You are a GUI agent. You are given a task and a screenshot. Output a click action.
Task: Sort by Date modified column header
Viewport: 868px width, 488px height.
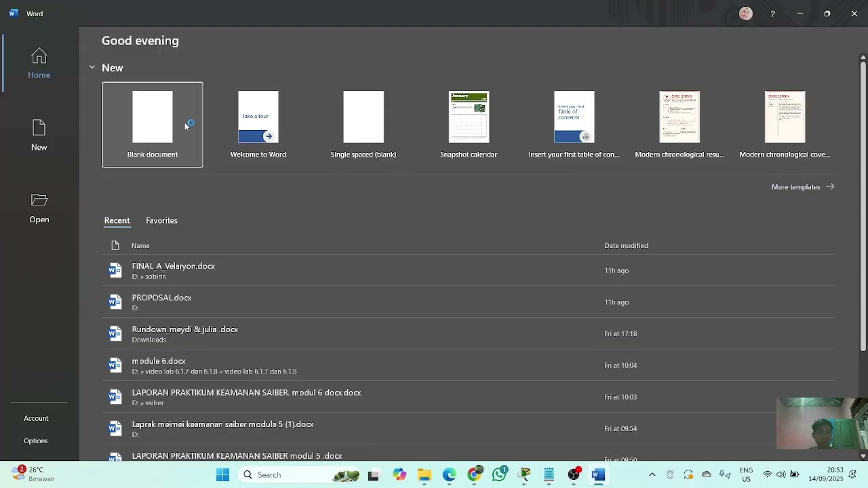point(626,245)
